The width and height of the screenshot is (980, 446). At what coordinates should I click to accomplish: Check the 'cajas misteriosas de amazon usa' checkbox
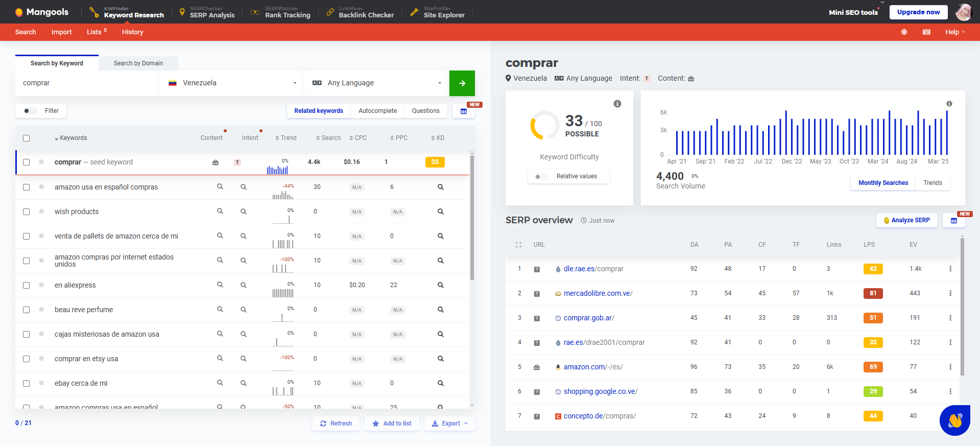pos(27,334)
